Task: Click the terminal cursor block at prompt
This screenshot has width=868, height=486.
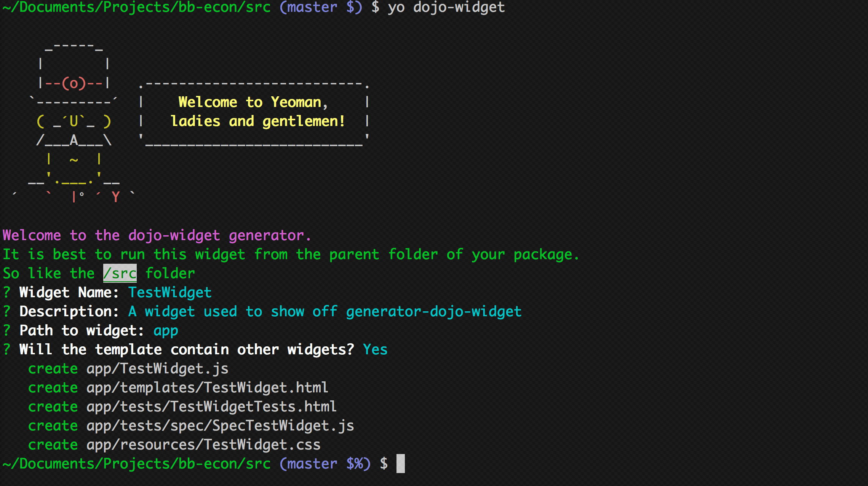Action: [400, 464]
